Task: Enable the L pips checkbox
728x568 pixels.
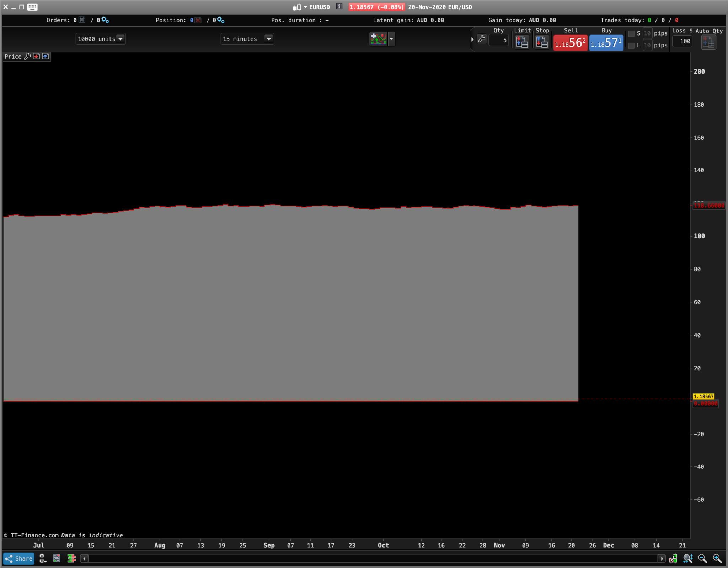Action: 631,46
